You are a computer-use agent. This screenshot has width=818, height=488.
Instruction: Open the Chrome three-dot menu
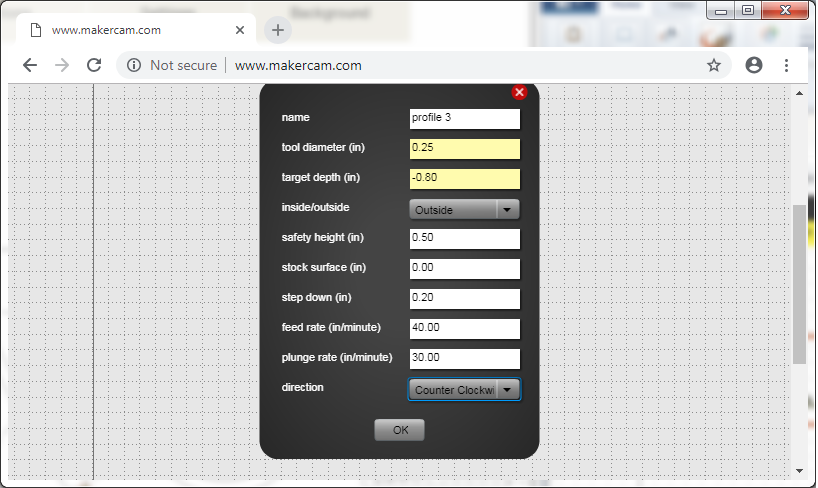tap(787, 65)
